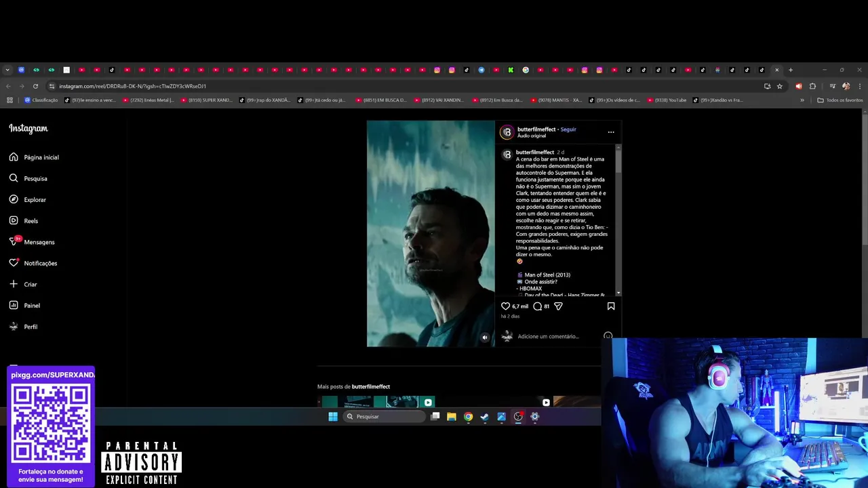Open the Classificação bookmark
Image resolution: width=868 pixels, height=488 pixels.
[41, 100]
